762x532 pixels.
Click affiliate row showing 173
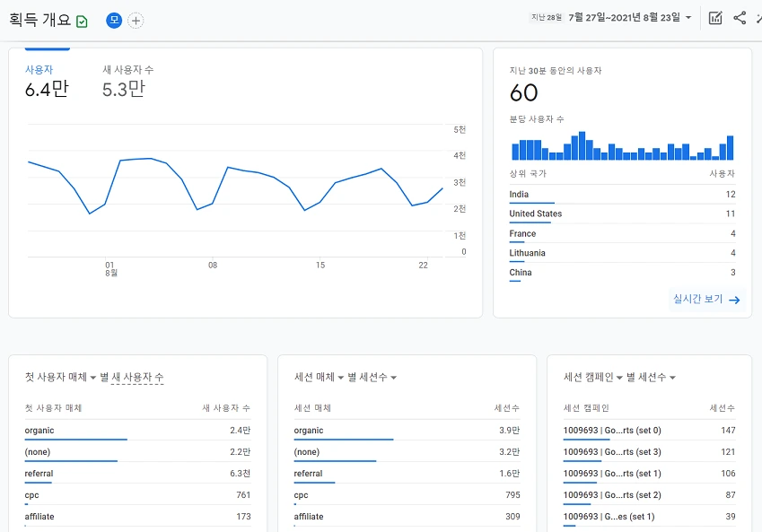pos(137,517)
